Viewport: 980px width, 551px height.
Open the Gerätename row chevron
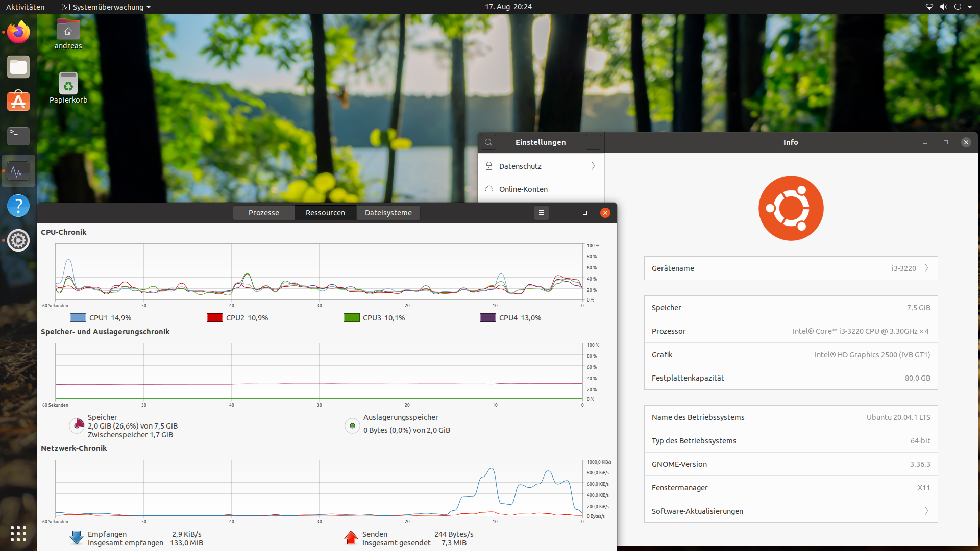[x=926, y=268]
